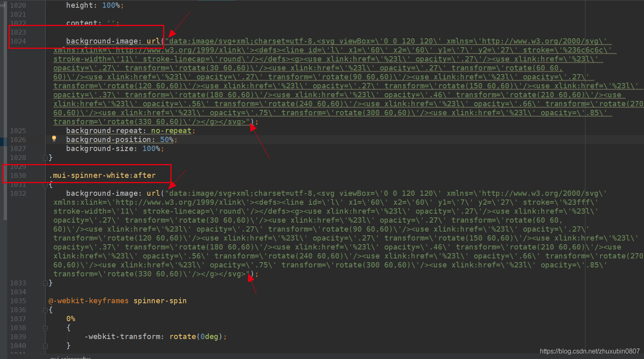Click the 100% value of background-size

pyautogui.click(x=151, y=149)
